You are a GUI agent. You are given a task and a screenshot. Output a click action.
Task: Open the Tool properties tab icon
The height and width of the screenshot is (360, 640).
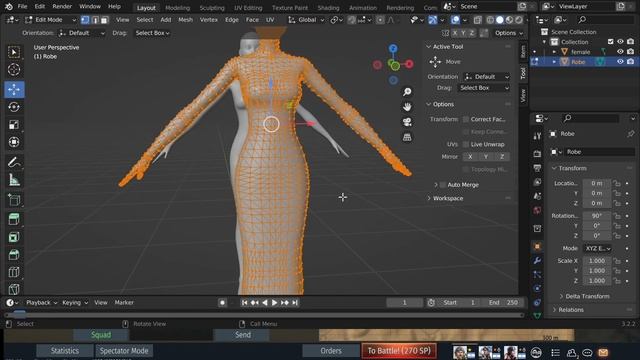tap(537, 136)
